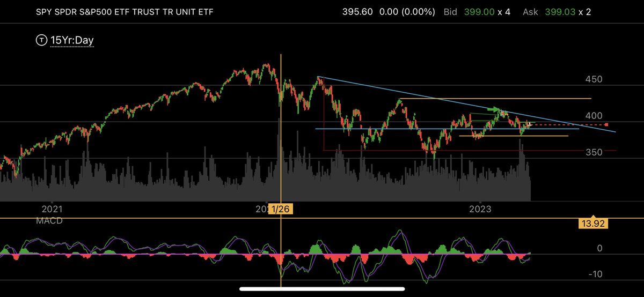
Task: Click the MACD indicator label
Action: point(49,220)
